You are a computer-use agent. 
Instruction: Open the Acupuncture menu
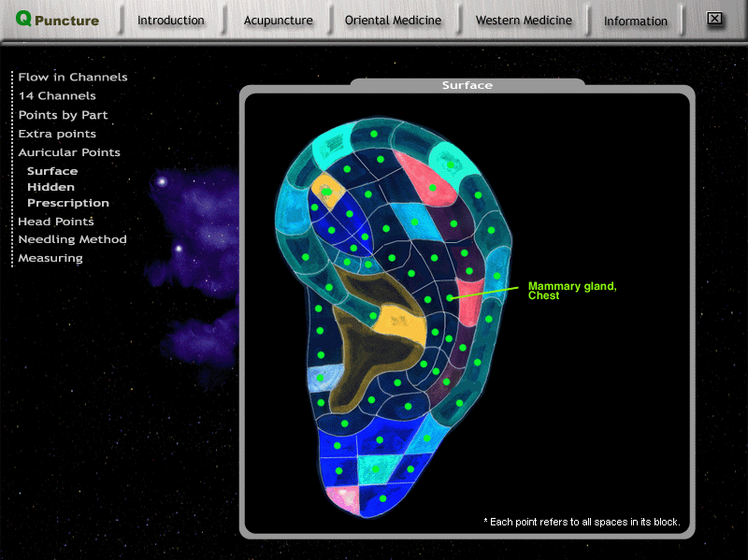[x=278, y=21]
